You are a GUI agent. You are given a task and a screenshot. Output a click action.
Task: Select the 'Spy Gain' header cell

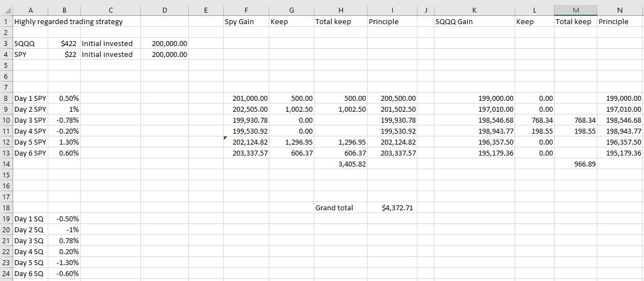[x=246, y=22]
